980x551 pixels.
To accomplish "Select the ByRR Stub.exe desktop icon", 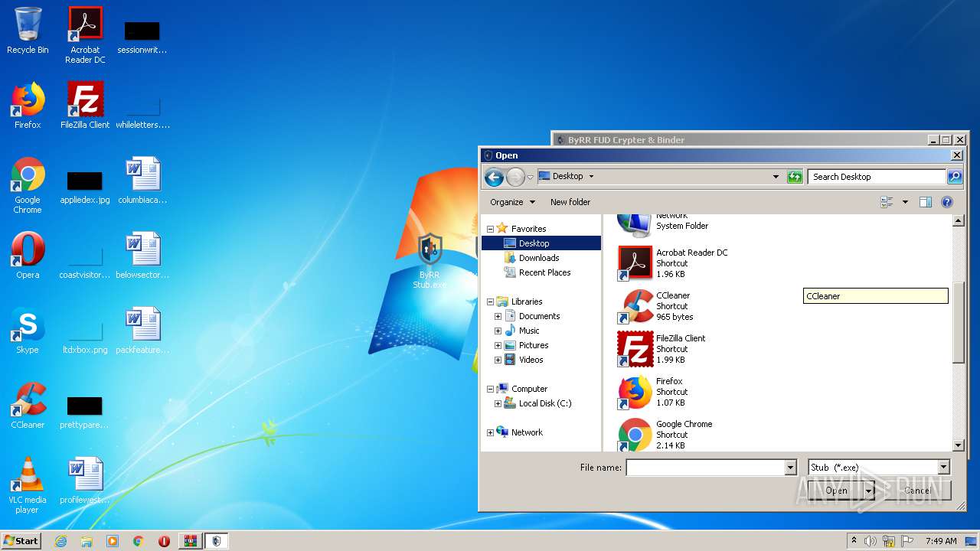I will (x=430, y=261).
